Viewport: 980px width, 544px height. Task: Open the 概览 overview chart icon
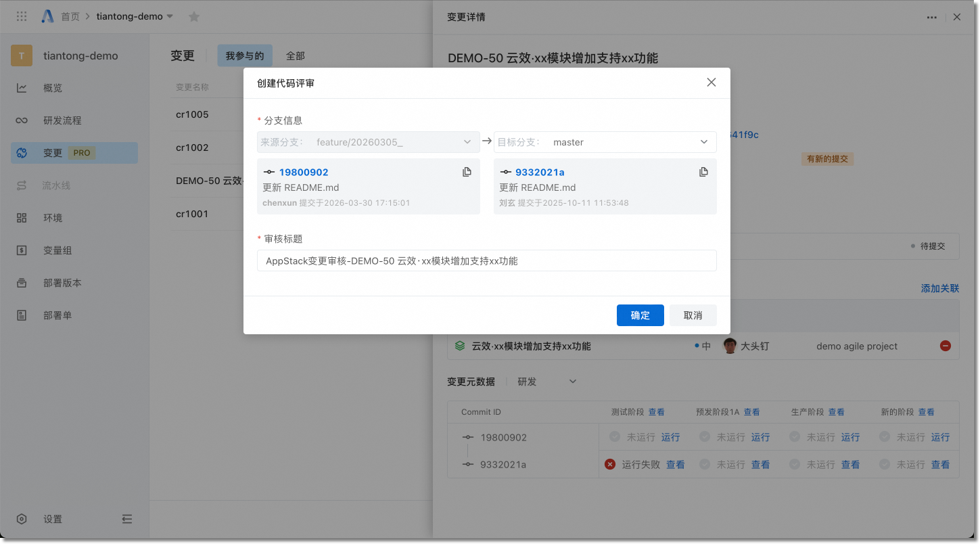[22, 88]
